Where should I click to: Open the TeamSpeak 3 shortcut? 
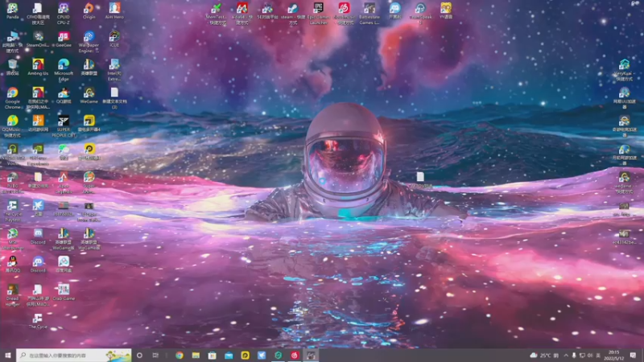(420, 14)
